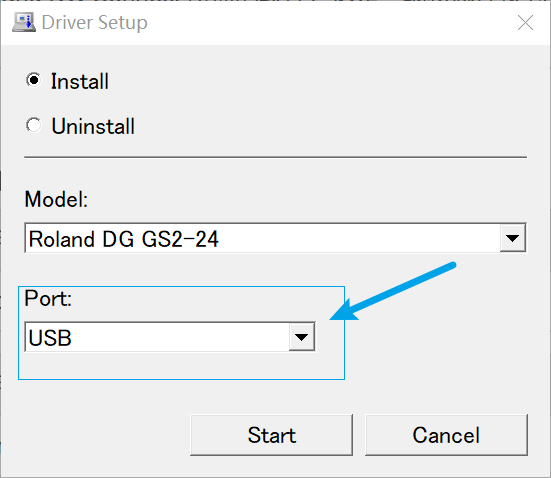Click the horizontal separator line below Uninstall
Screen dimensions: 551x478
point(276,157)
